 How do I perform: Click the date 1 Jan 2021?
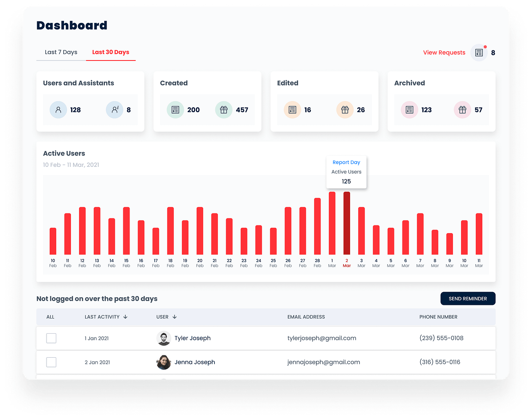[97, 338]
